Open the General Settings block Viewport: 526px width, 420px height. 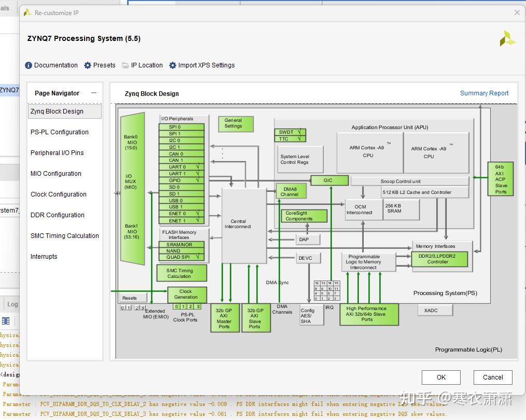[x=236, y=123]
